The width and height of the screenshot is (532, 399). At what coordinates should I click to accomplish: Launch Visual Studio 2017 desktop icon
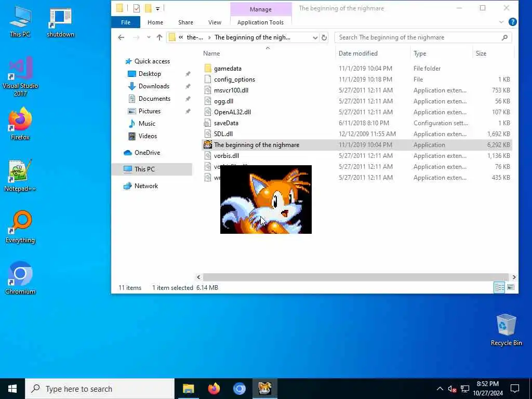coord(20,76)
